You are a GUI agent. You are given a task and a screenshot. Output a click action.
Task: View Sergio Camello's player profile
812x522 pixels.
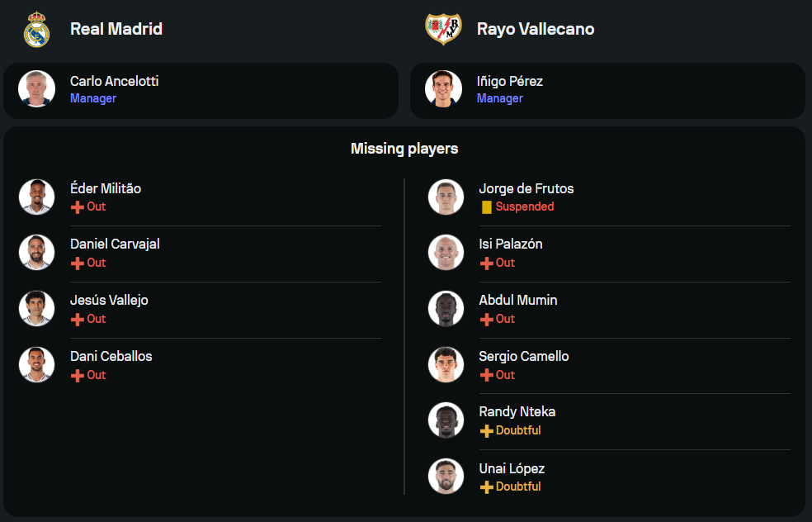(523, 357)
